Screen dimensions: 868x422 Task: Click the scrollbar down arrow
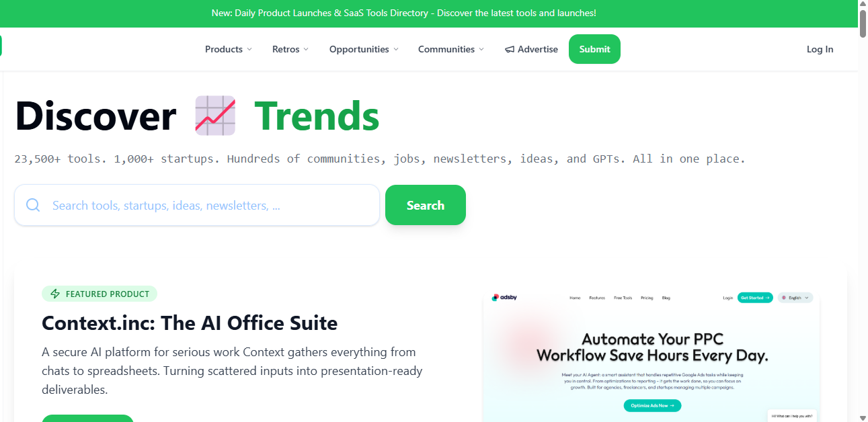[863, 417]
